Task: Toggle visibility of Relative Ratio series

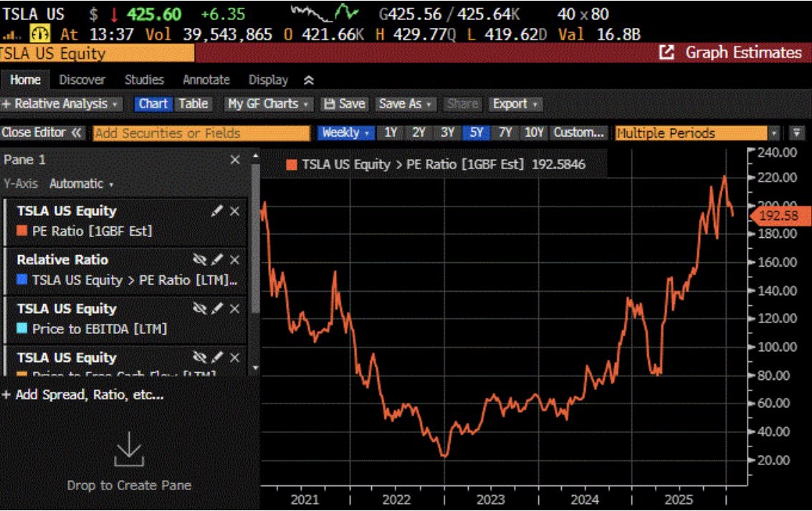Action: coord(200,260)
